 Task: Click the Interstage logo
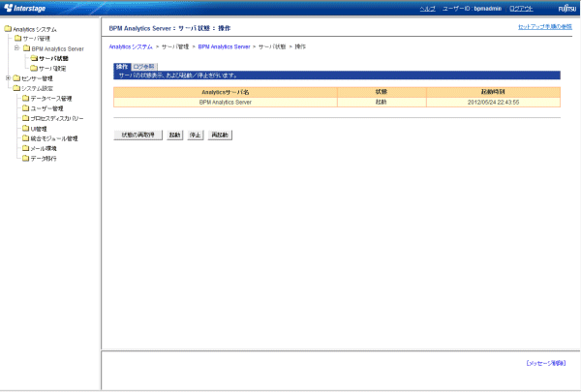coord(24,8)
